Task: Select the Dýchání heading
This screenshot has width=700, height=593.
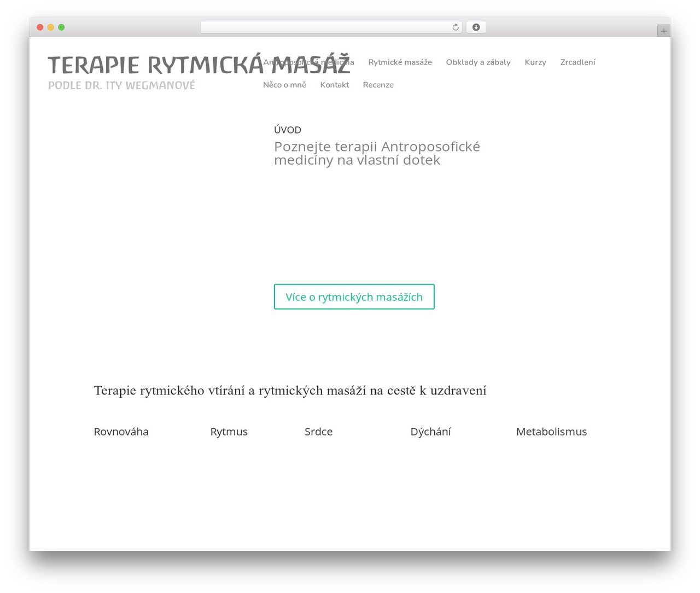Action: (430, 432)
